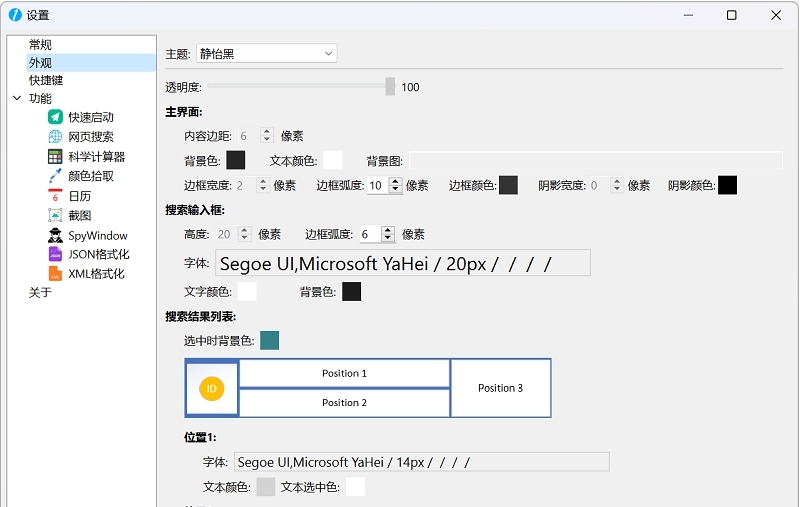Pick search box 背景色 swatch
The image size is (803, 507).
pos(351,291)
